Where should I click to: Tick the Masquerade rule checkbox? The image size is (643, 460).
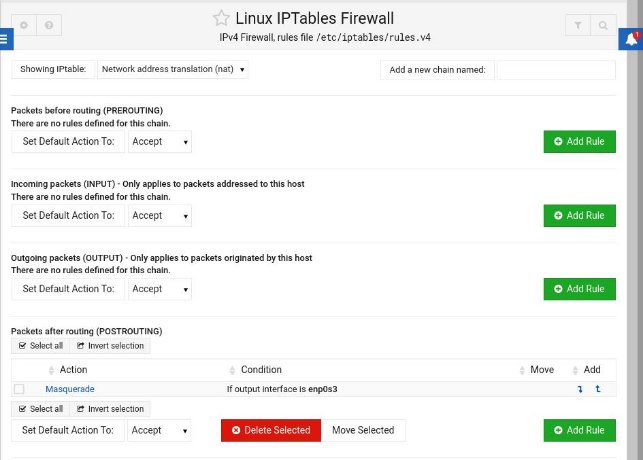pos(19,389)
